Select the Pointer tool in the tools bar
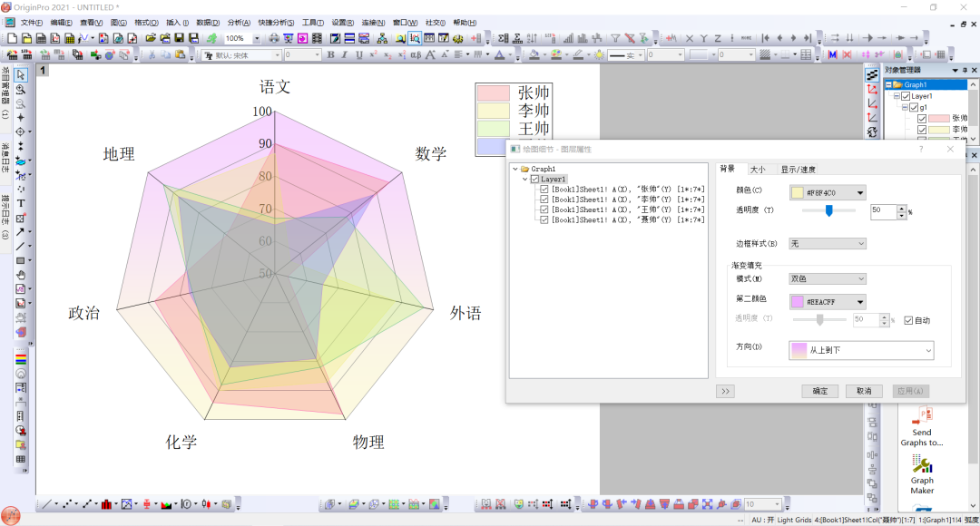 (x=21, y=75)
